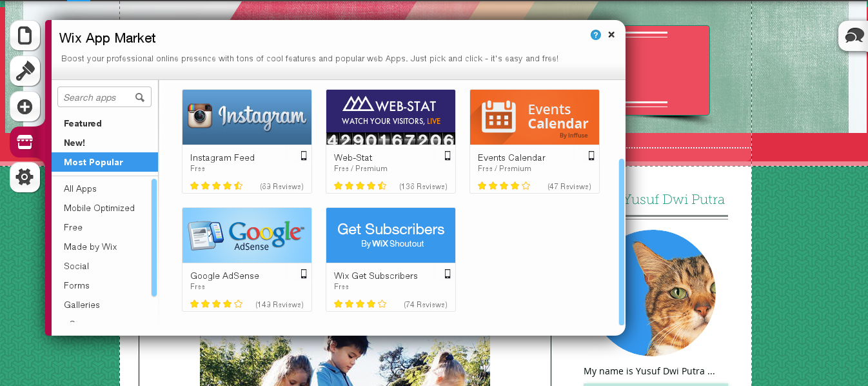This screenshot has width=868, height=386.
Task: Click Events Calendar star rating
Action: [504, 186]
